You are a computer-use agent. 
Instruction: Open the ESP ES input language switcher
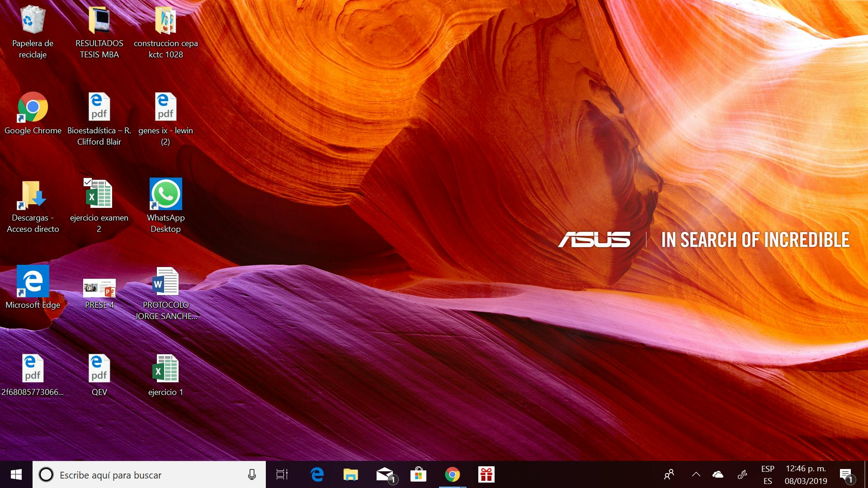[768, 475]
